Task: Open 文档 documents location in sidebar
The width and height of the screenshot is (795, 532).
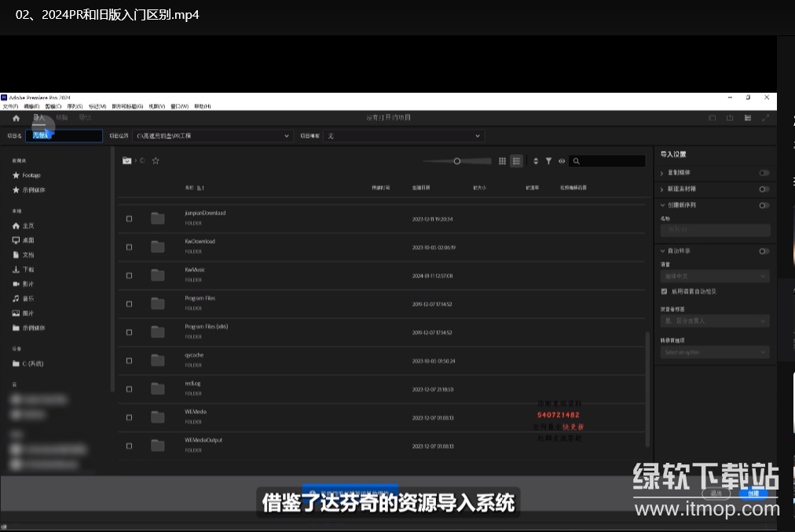Action: point(24,255)
